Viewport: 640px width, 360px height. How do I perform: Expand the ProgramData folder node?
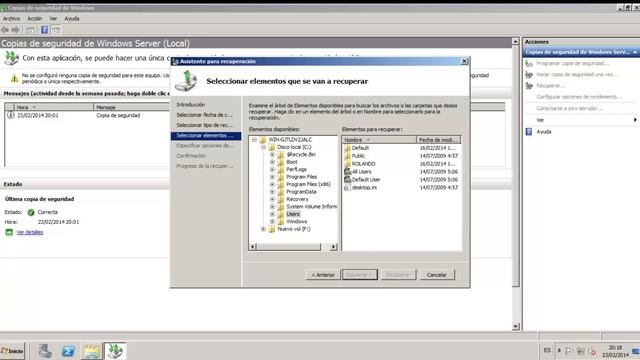(x=272, y=192)
